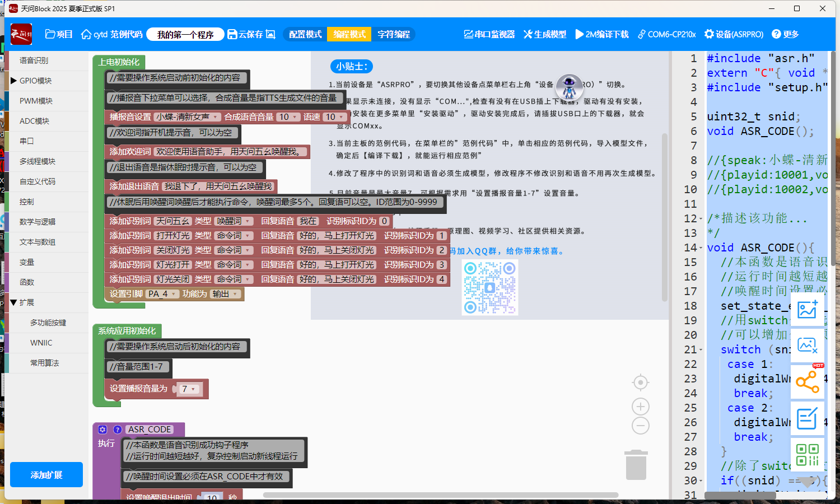Expand the GPIO模块 category
Screen dimensions: 840x504
[14, 81]
